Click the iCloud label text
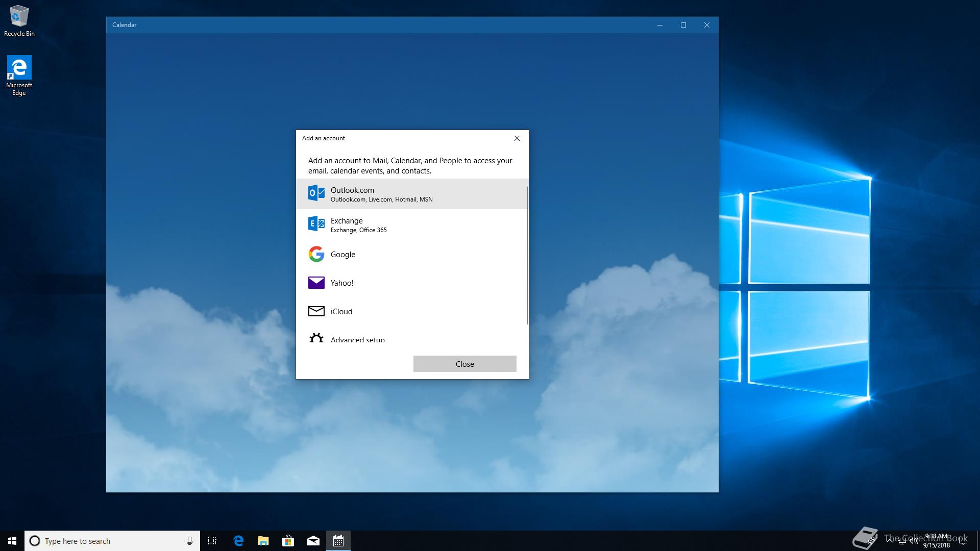The width and height of the screenshot is (980, 551). (x=341, y=312)
